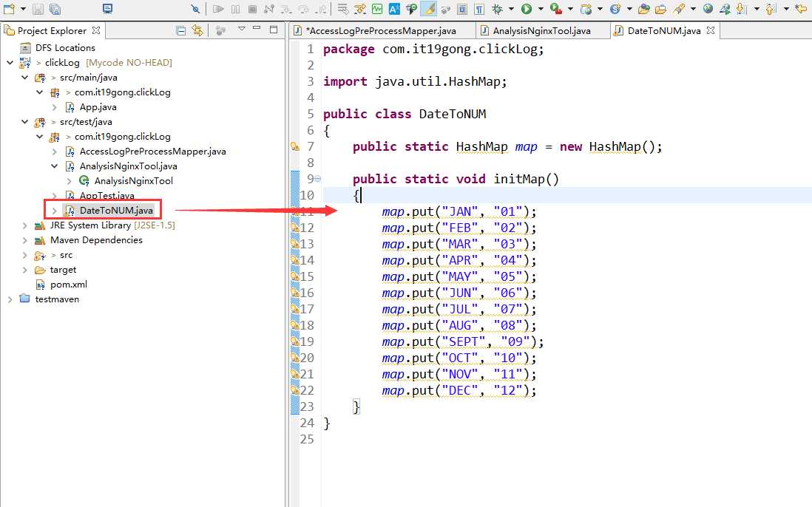Open the Run dropdown arrow

tap(541, 9)
